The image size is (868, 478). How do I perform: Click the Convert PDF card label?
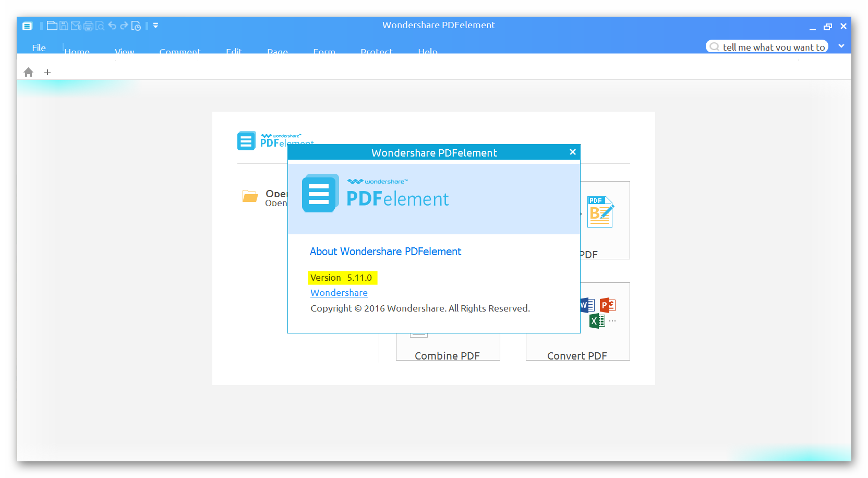(577, 356)
